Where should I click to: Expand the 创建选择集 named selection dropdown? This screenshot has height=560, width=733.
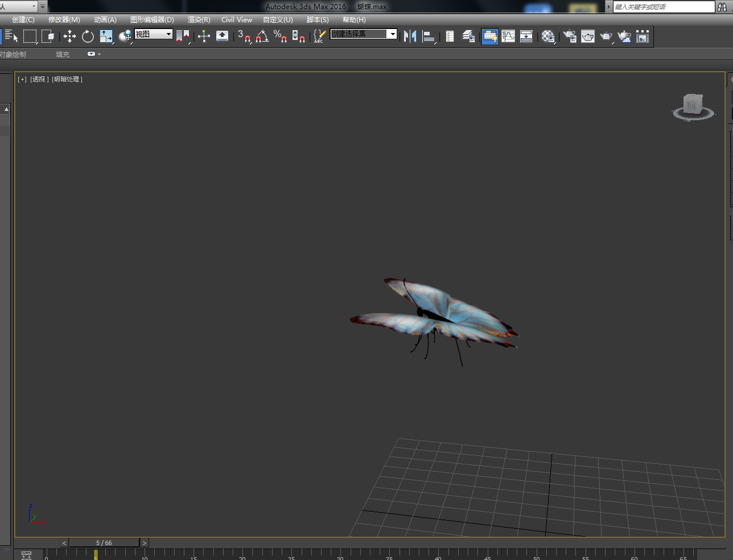click(x=392, y=34)
